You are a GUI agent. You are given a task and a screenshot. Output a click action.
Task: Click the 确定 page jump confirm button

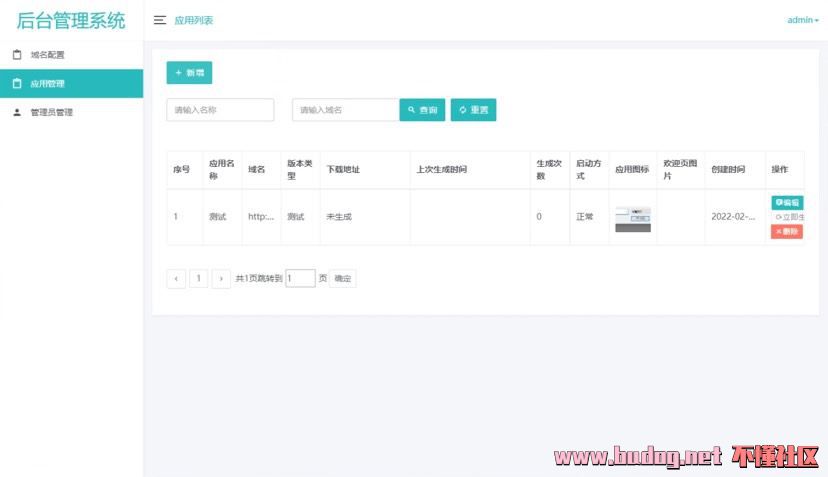pyautogui.click(x=343, y=279)
